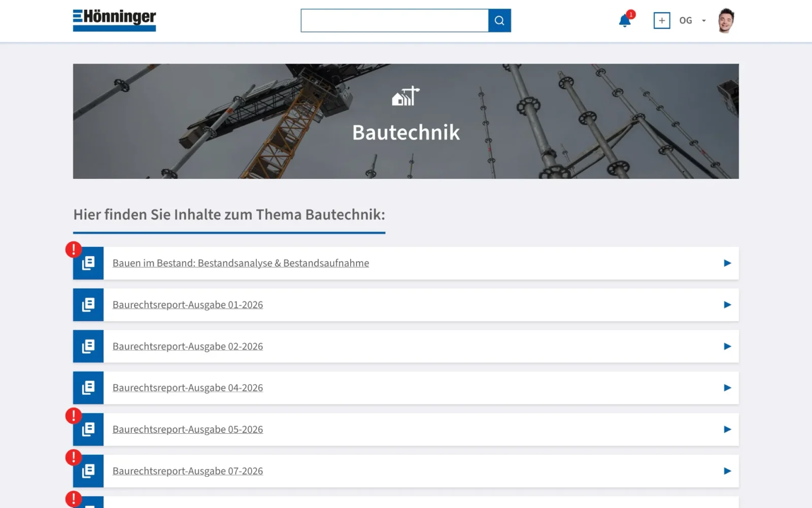Viewport: 812px width, 508px height.
Task: Click alert badge on Baurechtsreport-Ausgabe 07-2026
Action: [x=74, y=458]
